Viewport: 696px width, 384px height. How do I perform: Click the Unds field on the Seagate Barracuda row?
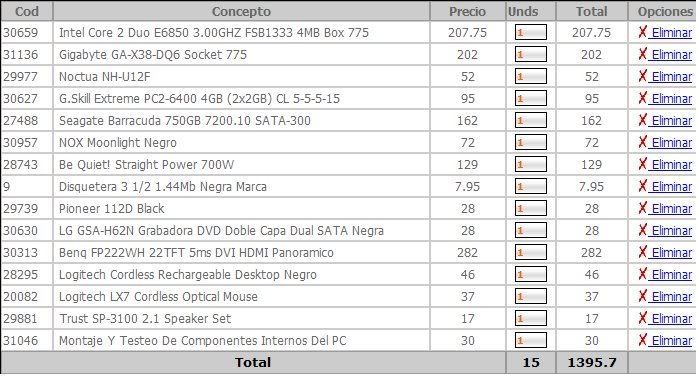click(531, 120)
